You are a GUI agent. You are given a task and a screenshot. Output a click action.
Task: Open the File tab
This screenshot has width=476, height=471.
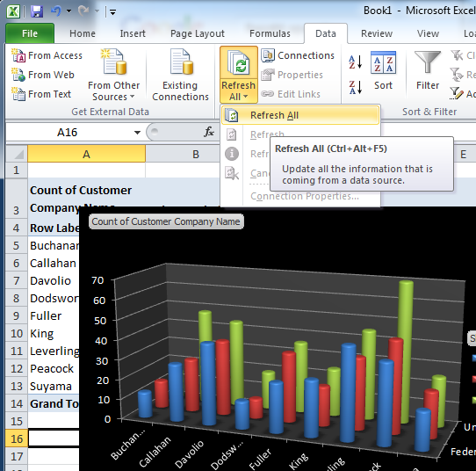(x=30, y=33)
